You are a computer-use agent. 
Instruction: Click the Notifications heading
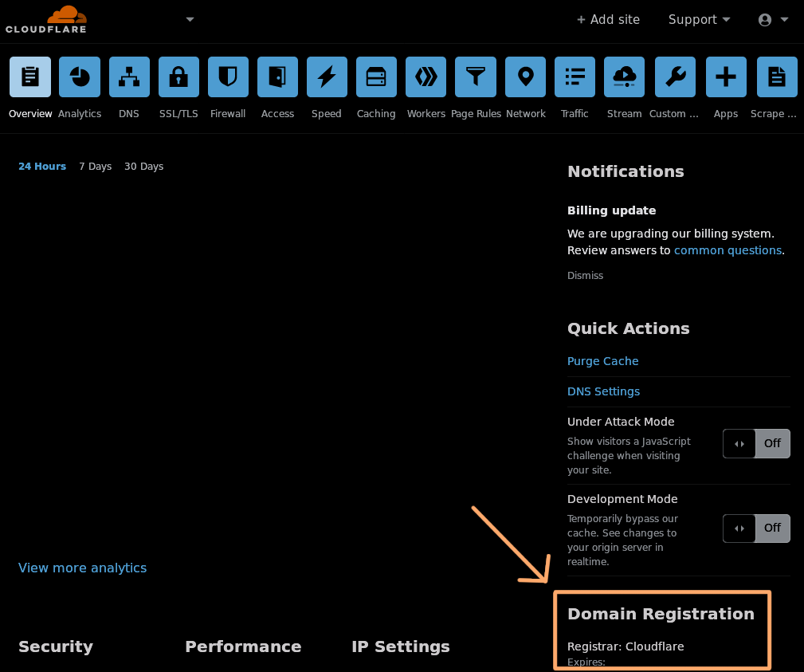point(626,171)
